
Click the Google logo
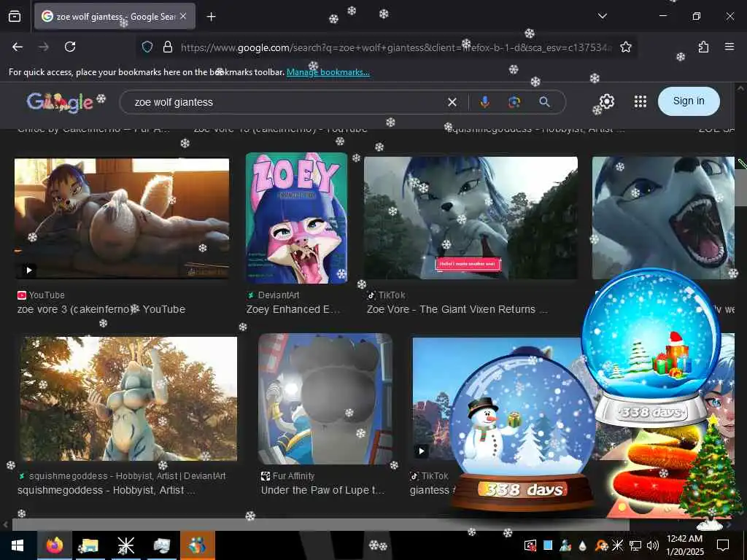(x=60, y=102)
